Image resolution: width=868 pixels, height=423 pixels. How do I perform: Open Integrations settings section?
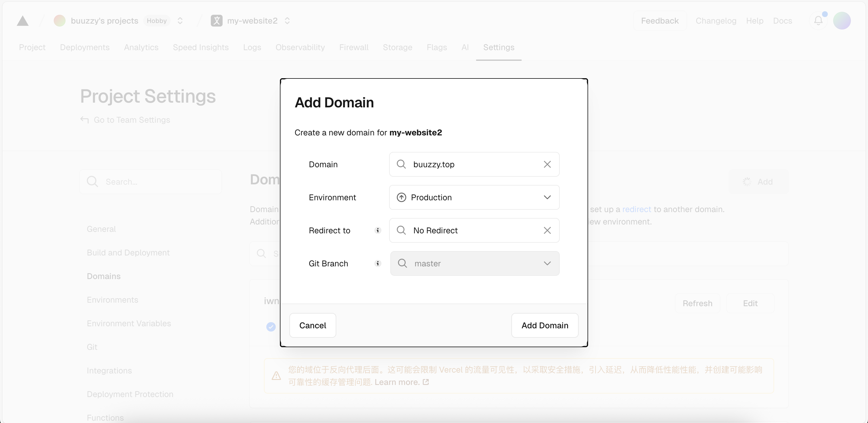tap(110, 370)
